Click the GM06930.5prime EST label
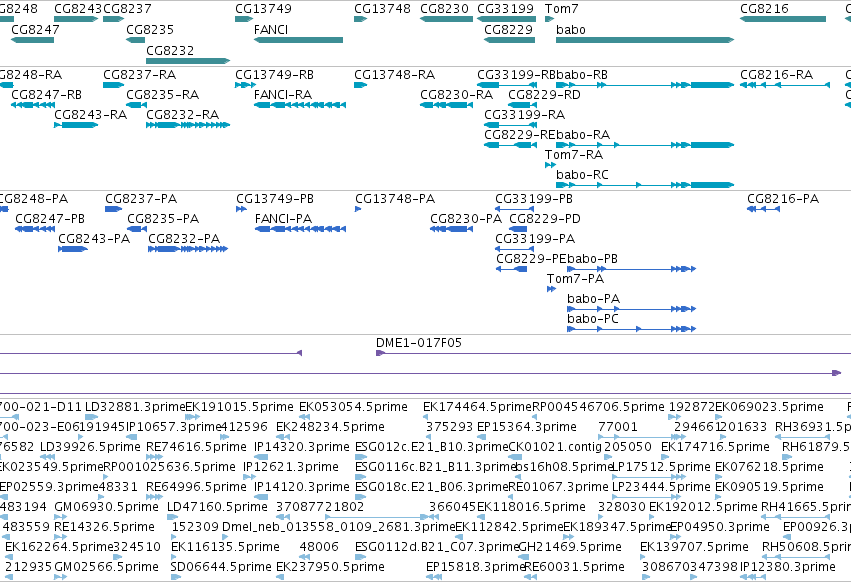This screenshot has height=582, width=851. click(106, 507)
